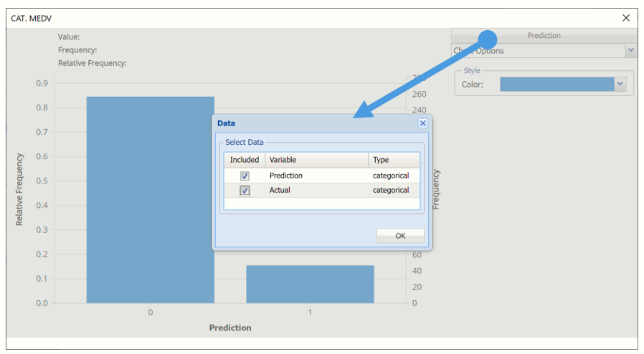Click the Prediction x-axis title
Image resolution: width=644 pixels, height=354 pixels.
coord(230,328)
